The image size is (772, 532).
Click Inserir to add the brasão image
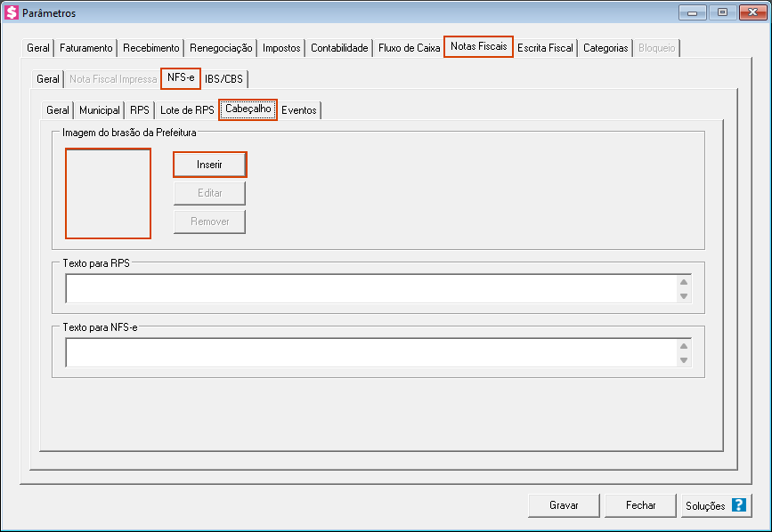(209, 165)
